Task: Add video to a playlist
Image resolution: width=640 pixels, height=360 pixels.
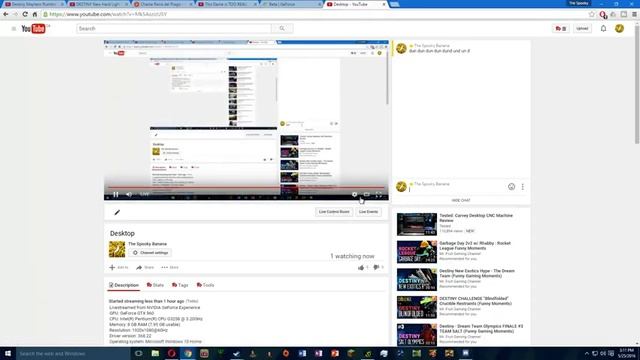Action: [x=119, y=267]
